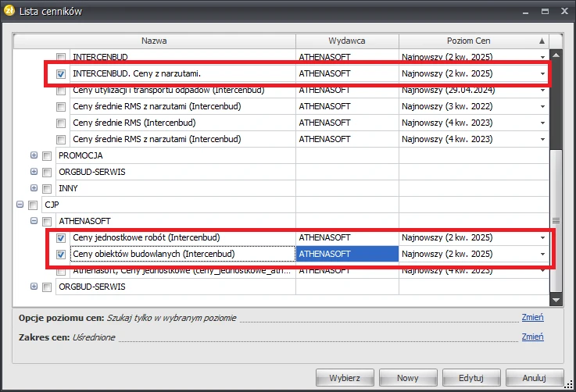576x392 pixels.
Task: Uncheck the INTERCENBUD. Ceny z narzutami checkbox
Action: tap(61, 73)
